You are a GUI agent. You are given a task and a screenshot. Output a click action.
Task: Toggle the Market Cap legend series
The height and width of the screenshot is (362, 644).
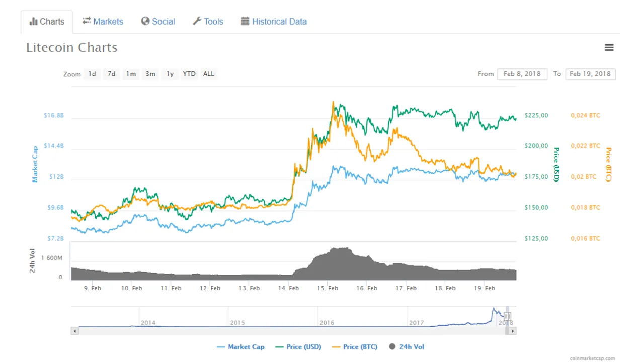[x=242, y=347]
